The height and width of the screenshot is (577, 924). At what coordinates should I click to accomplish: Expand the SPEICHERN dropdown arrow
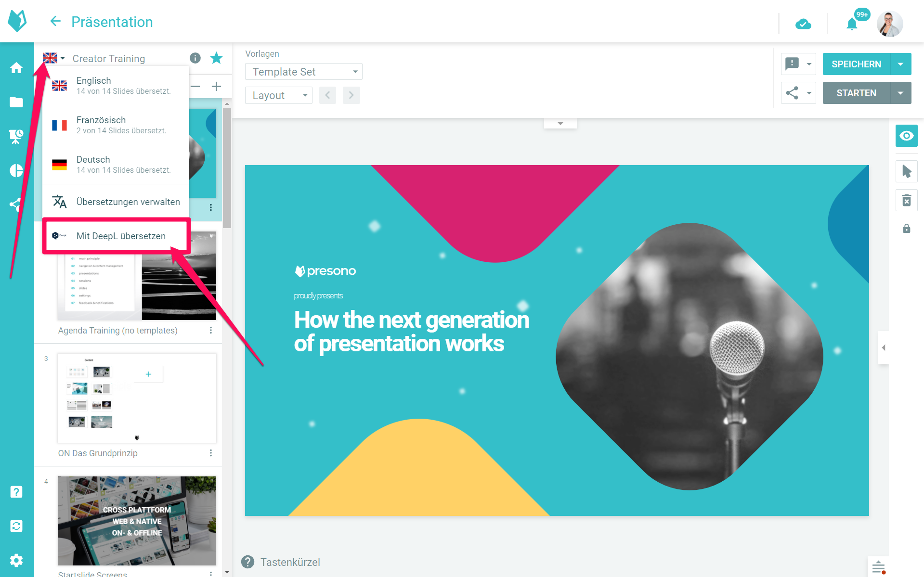[901, 64]
